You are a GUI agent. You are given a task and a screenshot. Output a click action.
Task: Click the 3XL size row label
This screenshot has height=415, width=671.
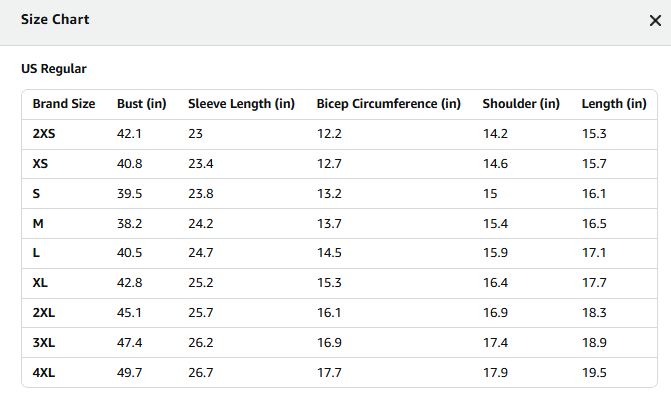tap(44, 343)
